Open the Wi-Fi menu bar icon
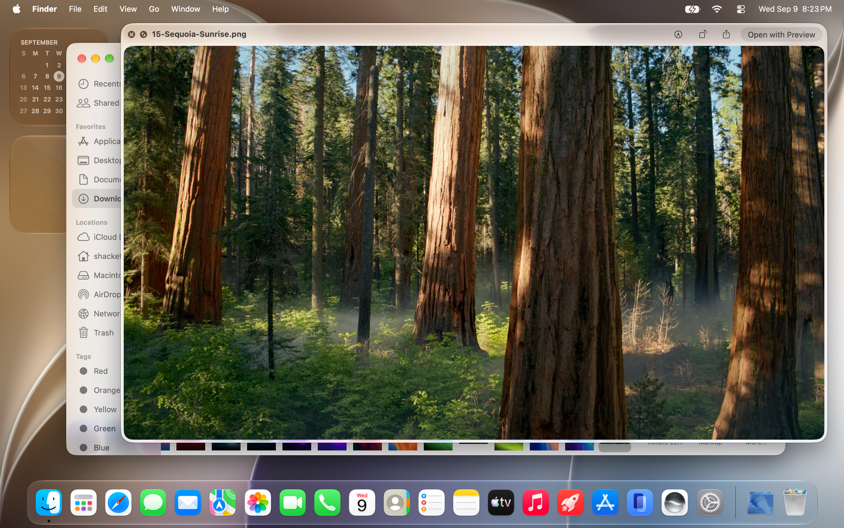 716,9
